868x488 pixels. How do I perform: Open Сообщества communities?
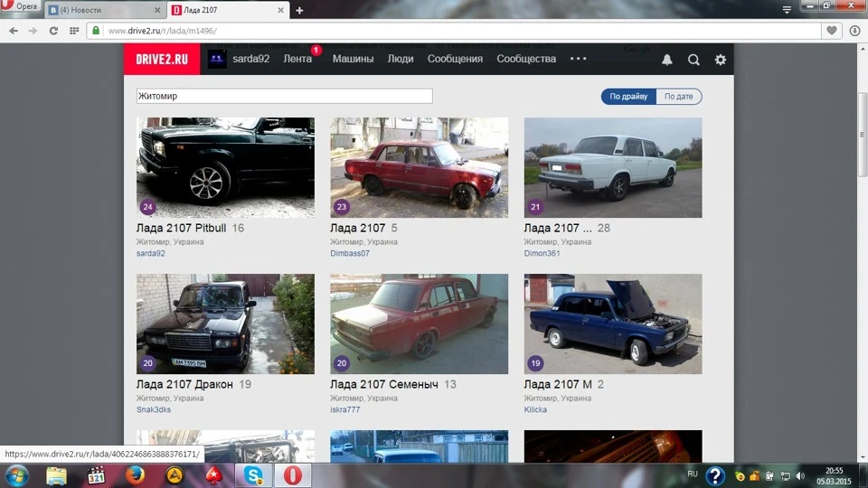pyautogui.click(x=526, y=59)
